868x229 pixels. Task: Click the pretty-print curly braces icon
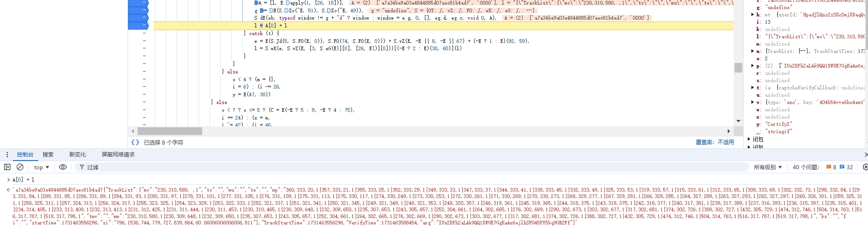[135, 142]
